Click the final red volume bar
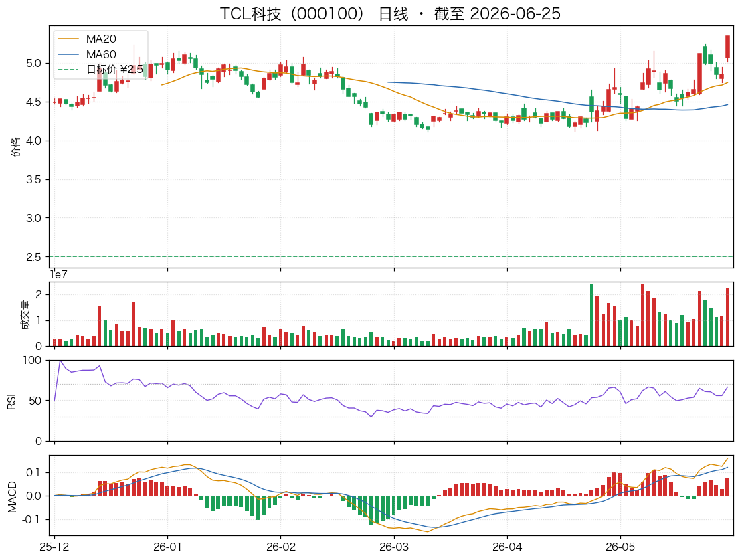Screen dimensions: 740x560 728,316
